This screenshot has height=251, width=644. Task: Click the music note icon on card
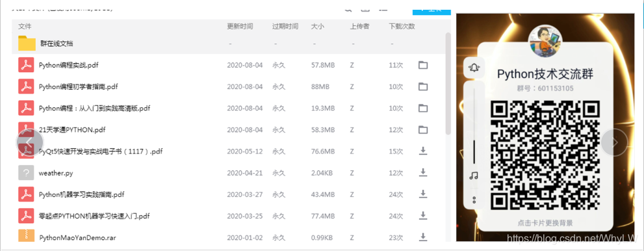474,176
